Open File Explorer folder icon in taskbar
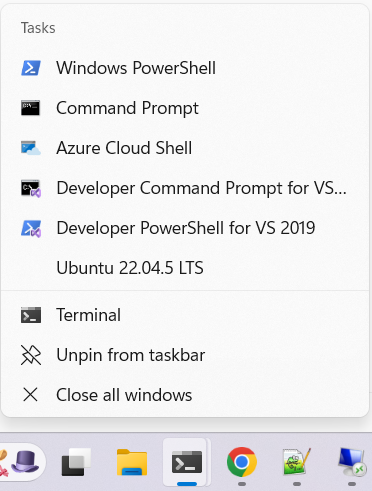 point(132,462)
